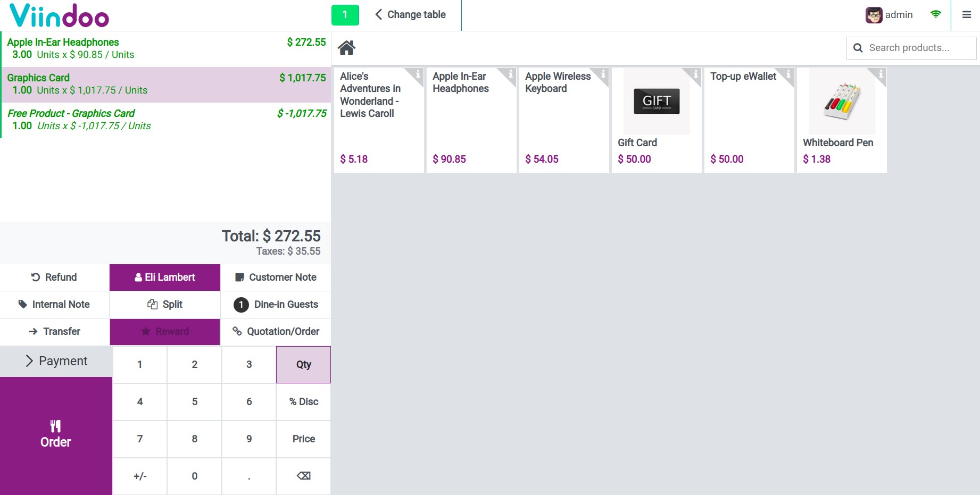Toggle the +/- sign key

click(x=140, y=476)
